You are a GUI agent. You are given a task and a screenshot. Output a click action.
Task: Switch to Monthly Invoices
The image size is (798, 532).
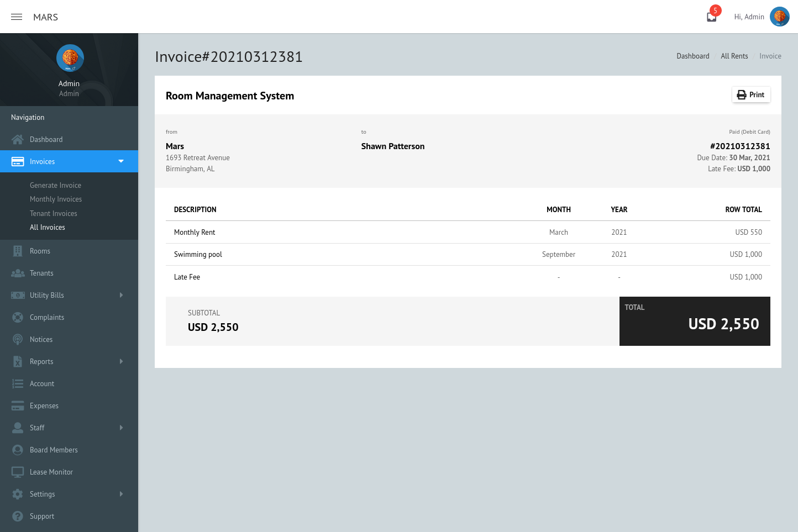[x=56, y=199]
